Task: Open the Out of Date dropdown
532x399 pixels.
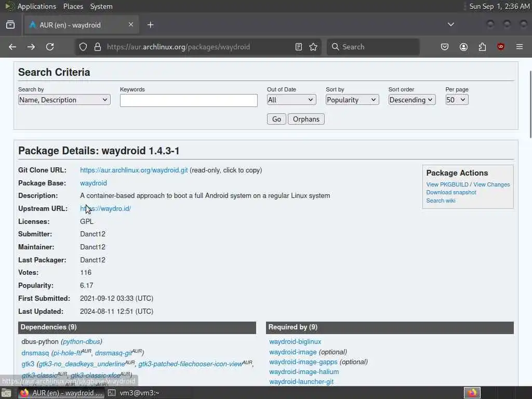Action: click(291, 100)
